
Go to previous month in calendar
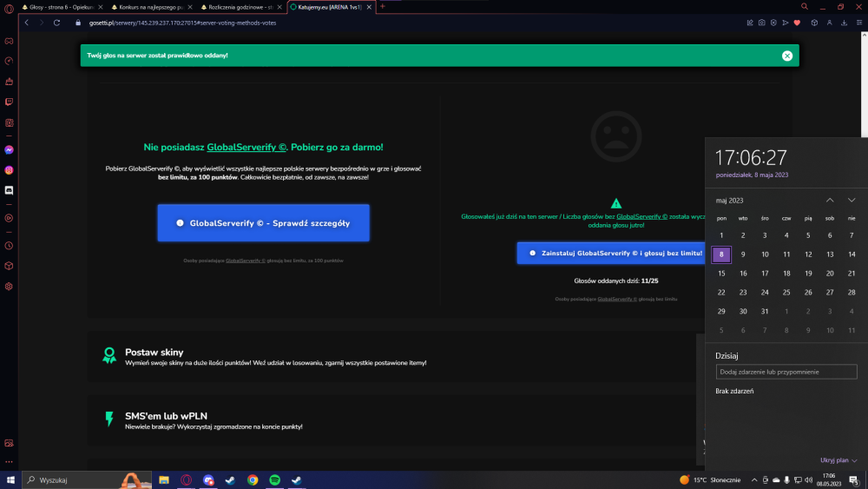(830, 201)
